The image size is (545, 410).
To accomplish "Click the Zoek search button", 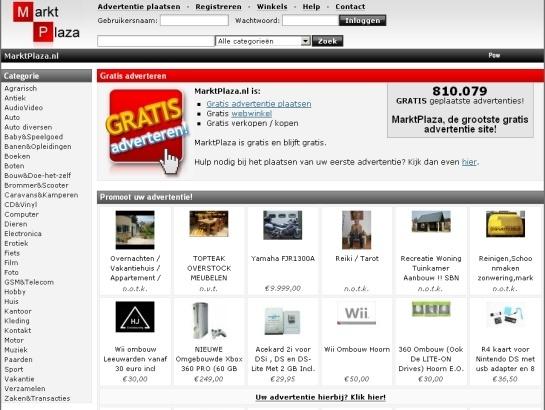I will pos(327,41).
